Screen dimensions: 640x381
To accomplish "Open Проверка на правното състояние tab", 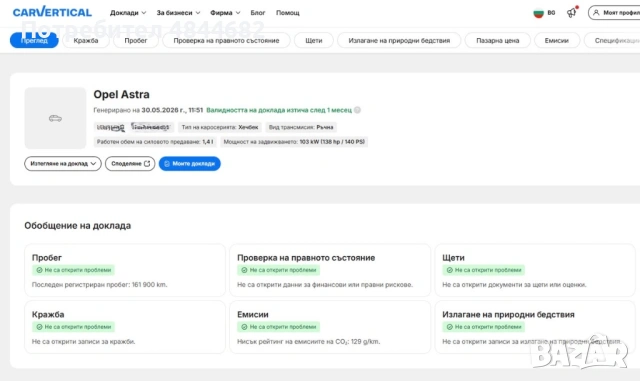I will pos(226,40).
